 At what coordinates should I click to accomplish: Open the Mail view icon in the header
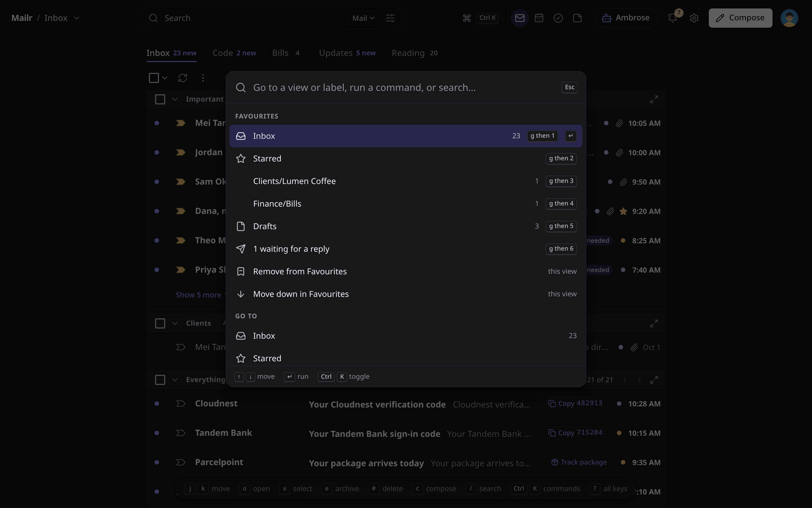point(520,18)
